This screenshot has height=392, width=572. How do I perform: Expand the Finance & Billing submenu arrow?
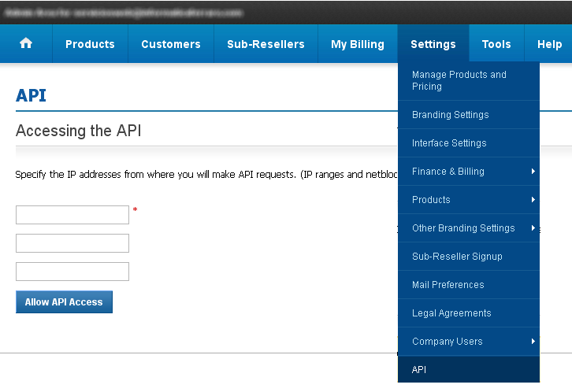click(x=533, y=172)
